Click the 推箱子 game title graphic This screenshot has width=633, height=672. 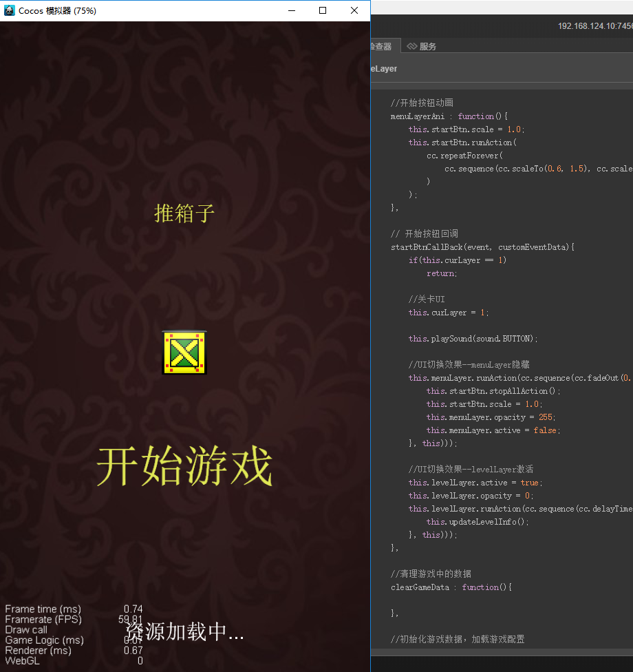click(x=184, y=214)
